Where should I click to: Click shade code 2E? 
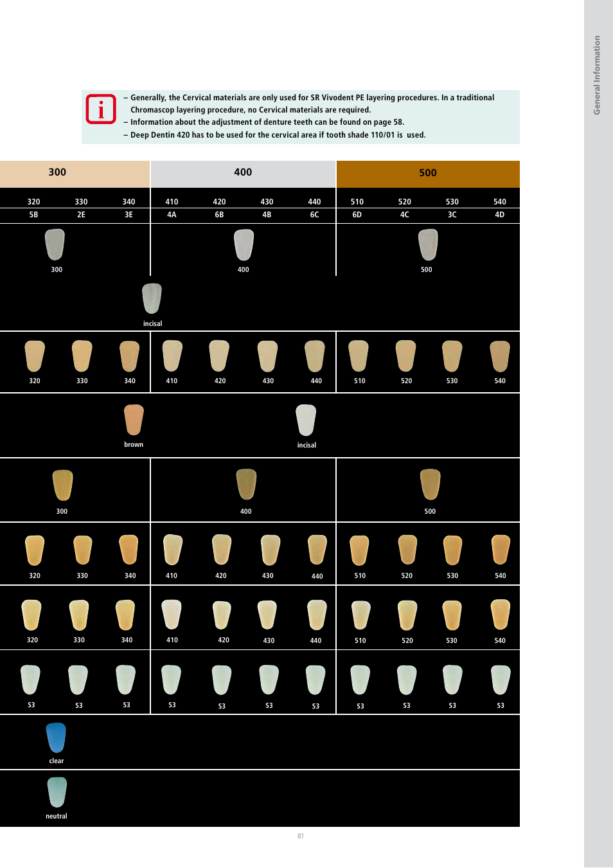click(81, 215)
